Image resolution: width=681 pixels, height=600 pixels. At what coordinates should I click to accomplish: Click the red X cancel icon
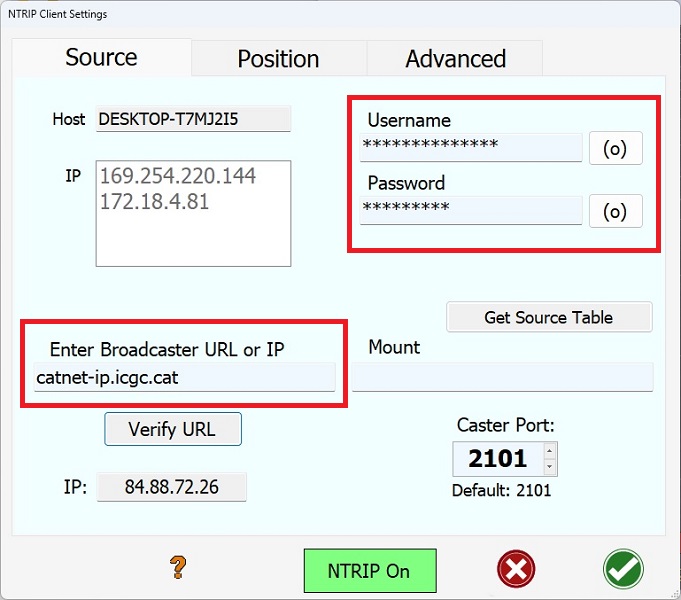click(516, 570)
